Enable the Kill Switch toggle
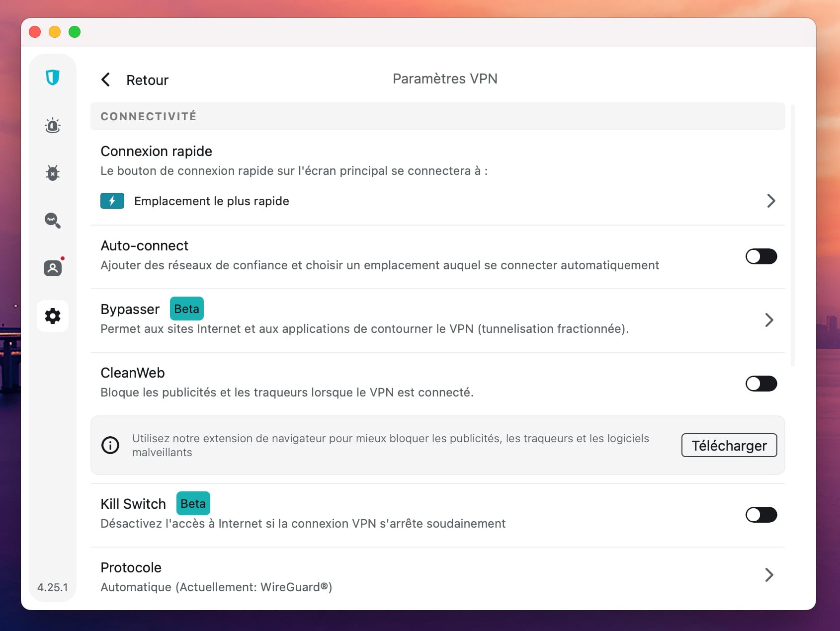Screen dimensions: 840x631 tap(761, 515)
